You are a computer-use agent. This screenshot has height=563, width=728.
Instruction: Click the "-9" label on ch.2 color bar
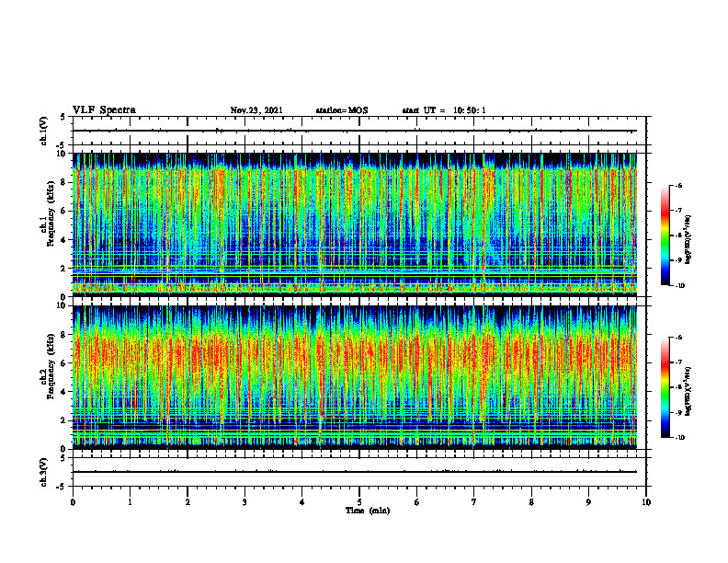(x=678, y=412)
